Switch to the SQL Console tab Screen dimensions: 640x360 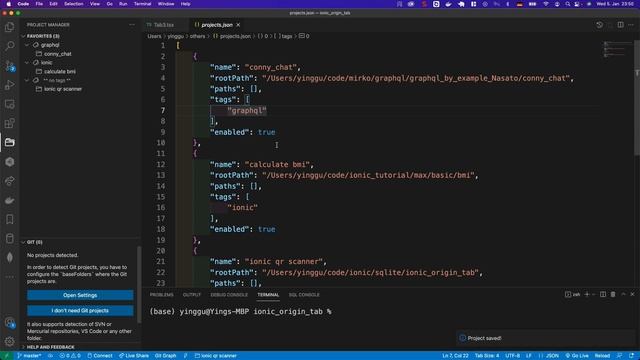pos(304,295)
